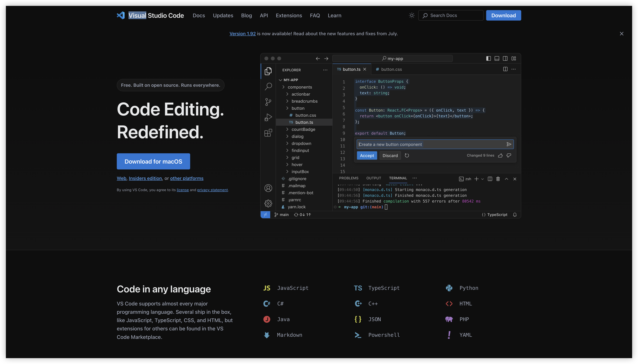Switch to the PROBLEMS panel tab
Image resolution: width=638 pixels, height=364 pixels.
pyautogui.click(x=349, y=178)
